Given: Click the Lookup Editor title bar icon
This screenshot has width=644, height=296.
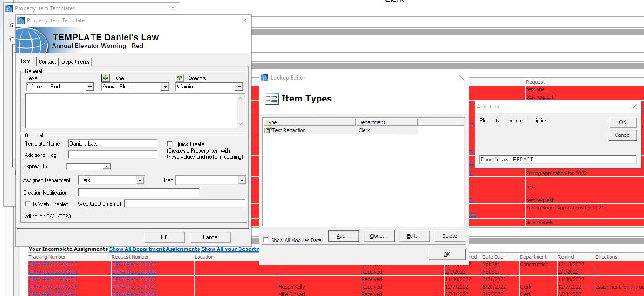Looking at the screenshot, I should tap(265, 78).
